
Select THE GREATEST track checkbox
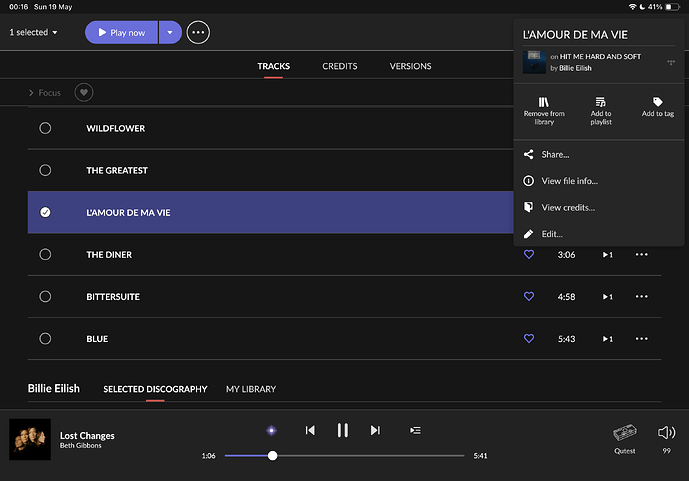point(45,170)
